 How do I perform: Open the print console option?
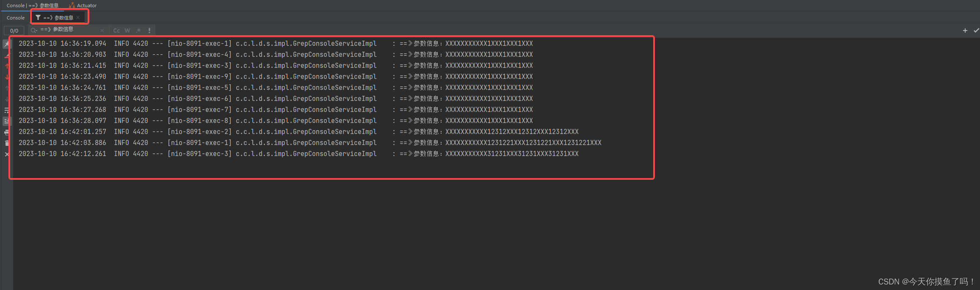(7, 131)
